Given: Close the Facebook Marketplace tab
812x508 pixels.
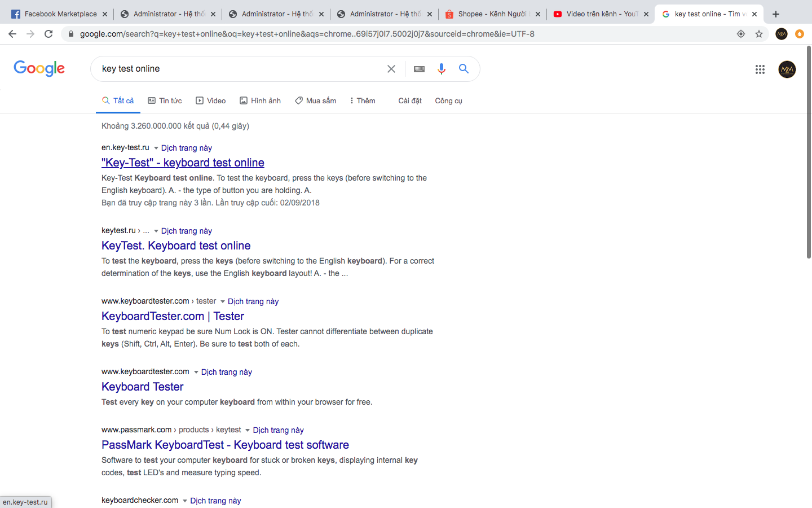Looking at the screenshot, I should 105,14.
